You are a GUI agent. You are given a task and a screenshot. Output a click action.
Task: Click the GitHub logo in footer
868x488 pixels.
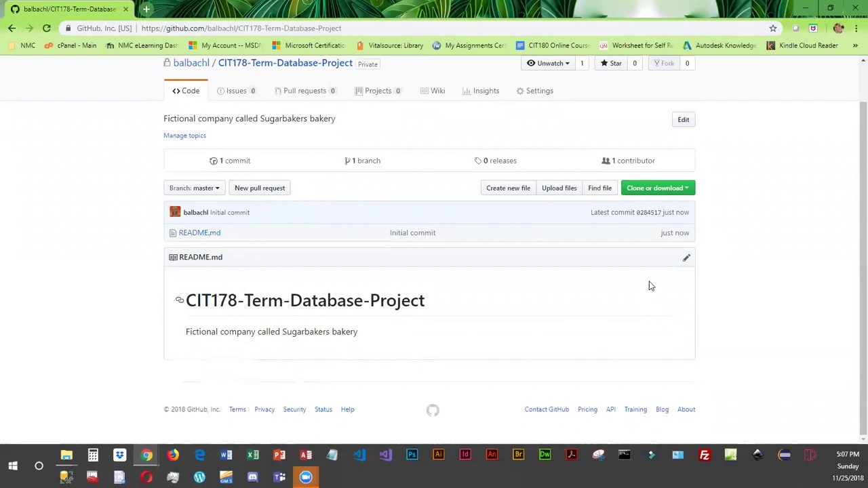[x=433, y=410]
